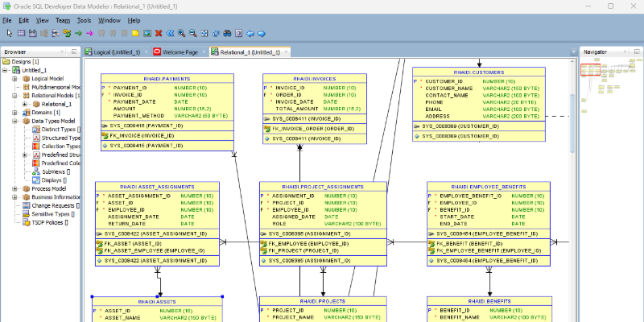The height and width of the screenshot is (322, 644).
Task: Click the blue double-chevron engineer icon
Action: point(170,33)
